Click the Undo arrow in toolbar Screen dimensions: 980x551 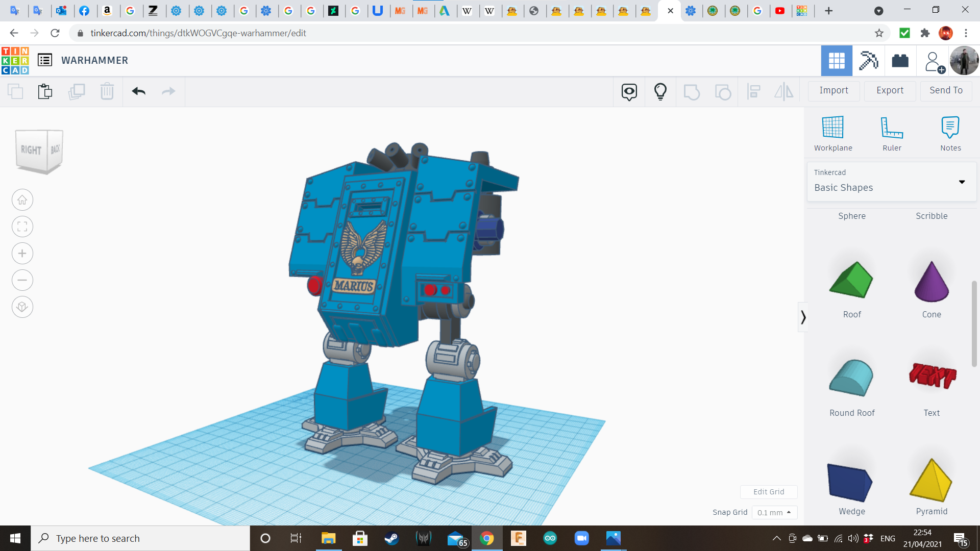(x=138, y=91)
